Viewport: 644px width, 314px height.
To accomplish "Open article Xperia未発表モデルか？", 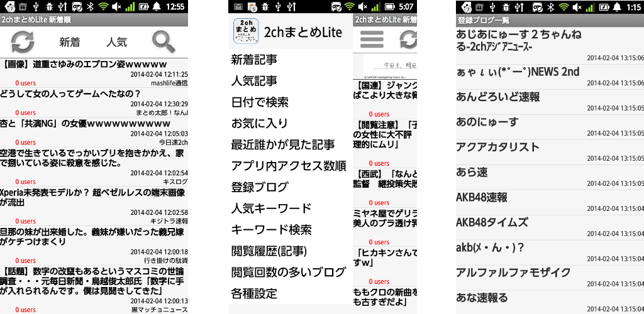I will 94,206.
